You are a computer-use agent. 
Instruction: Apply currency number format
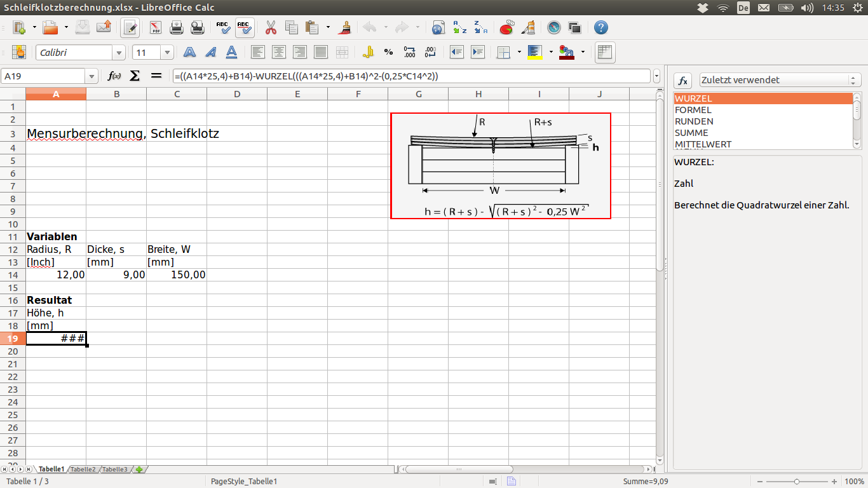coord(368,53)
